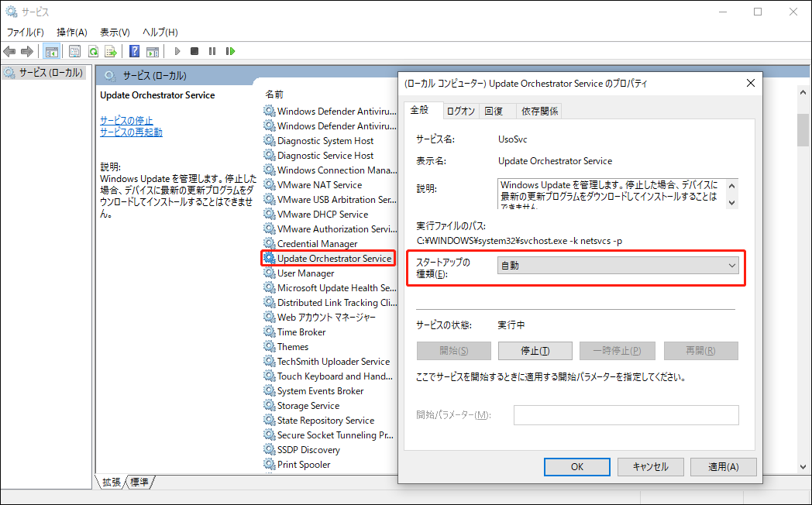Go forward with the toolbar forward arrow

(x=27, y=51)
